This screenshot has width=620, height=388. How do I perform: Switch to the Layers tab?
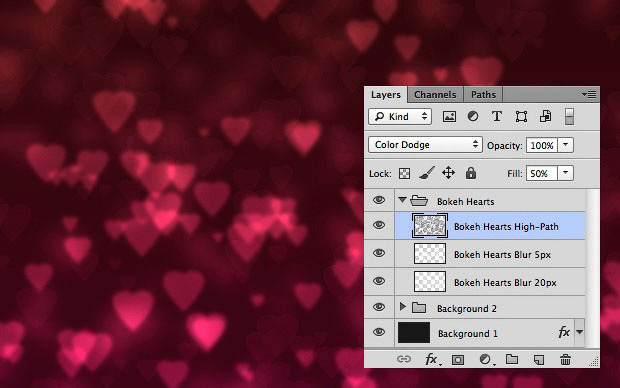coord(386,95)
